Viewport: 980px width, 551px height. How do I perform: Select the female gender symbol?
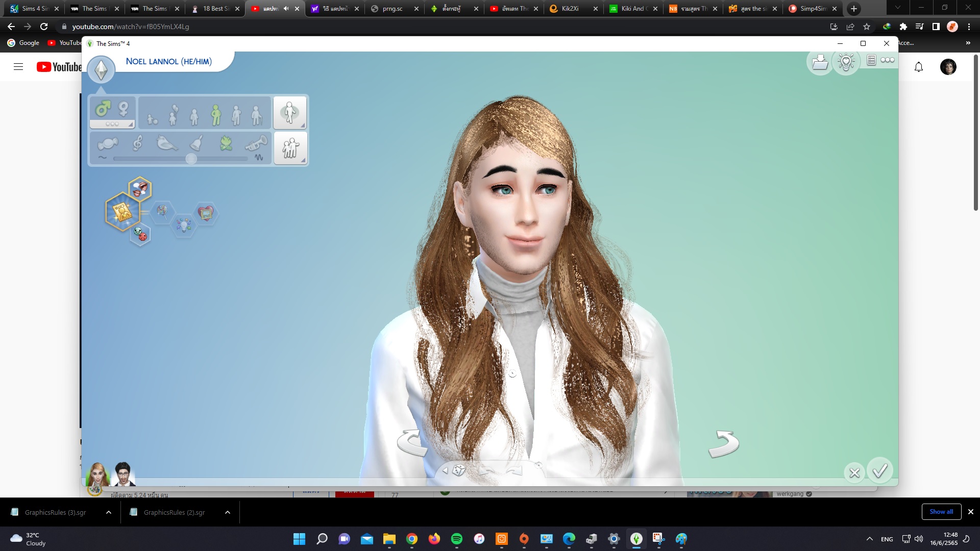point(123,109)
